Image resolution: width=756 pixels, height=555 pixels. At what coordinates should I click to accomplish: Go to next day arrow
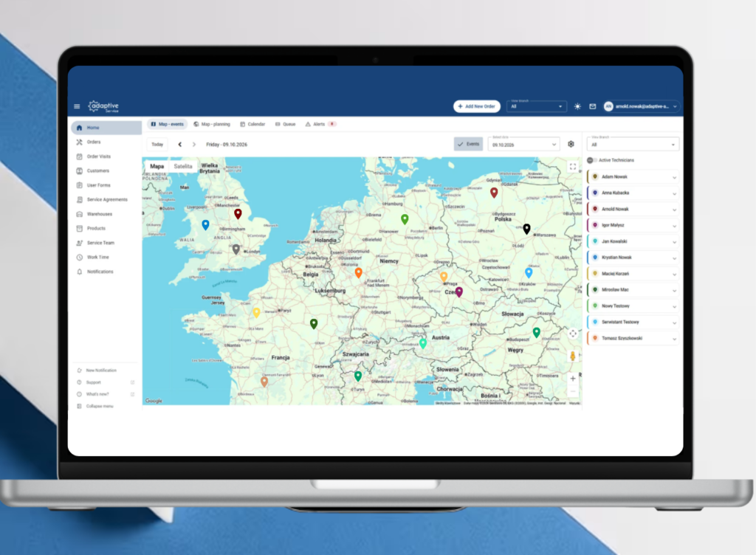(194, 145)
